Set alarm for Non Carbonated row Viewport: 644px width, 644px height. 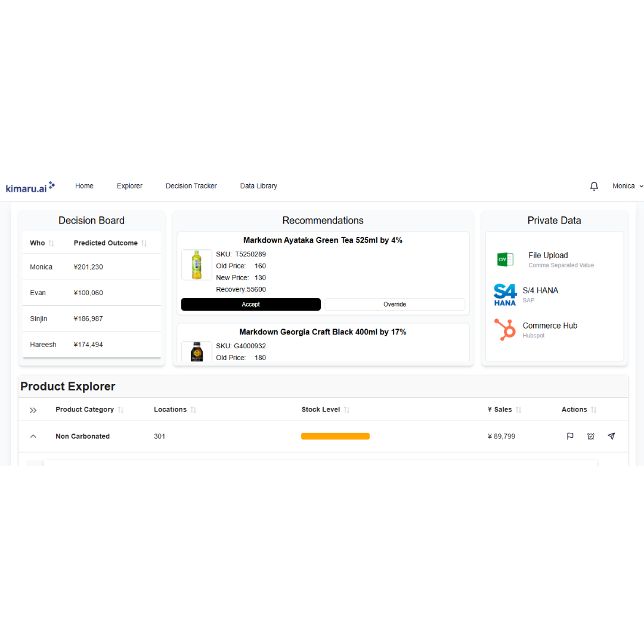tap(590, 436)
